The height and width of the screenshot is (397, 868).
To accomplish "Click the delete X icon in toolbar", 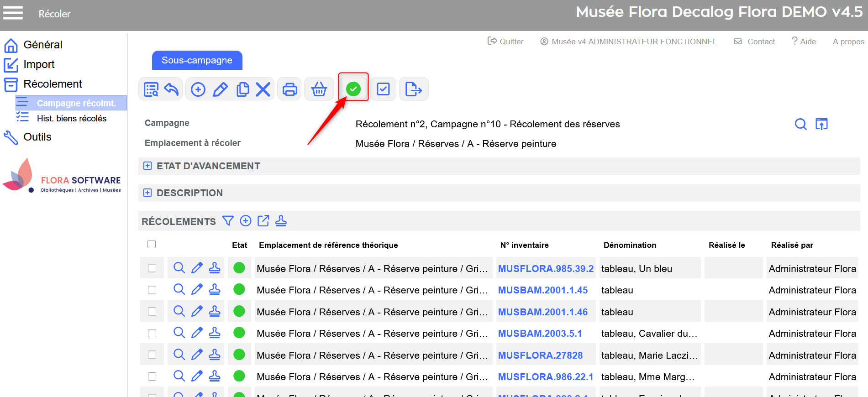I will click(263, 89).
